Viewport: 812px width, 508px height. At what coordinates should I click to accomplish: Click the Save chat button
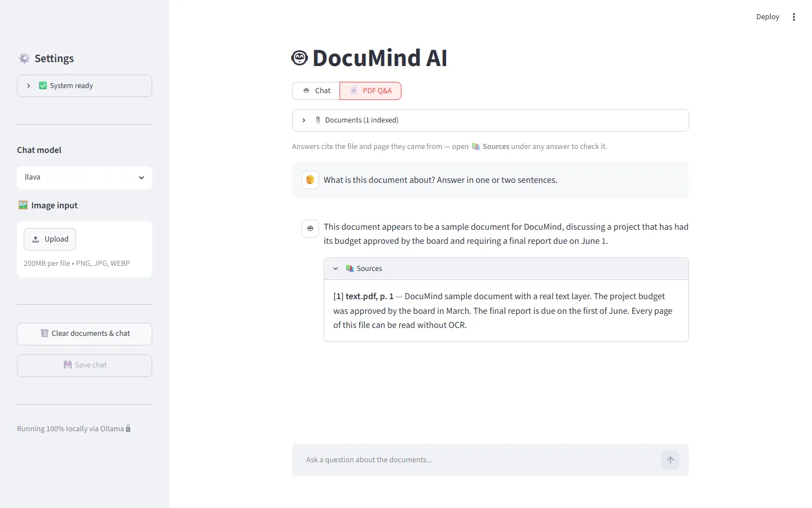85,366
